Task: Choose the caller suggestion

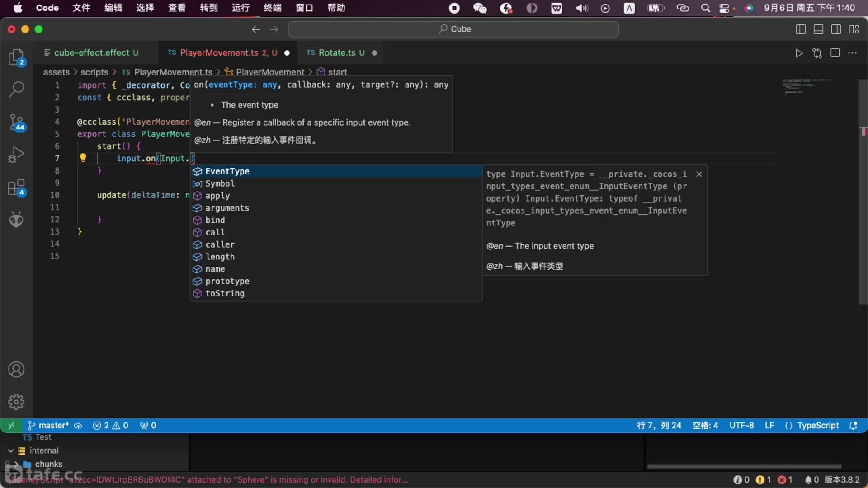Action: (336, 244)
